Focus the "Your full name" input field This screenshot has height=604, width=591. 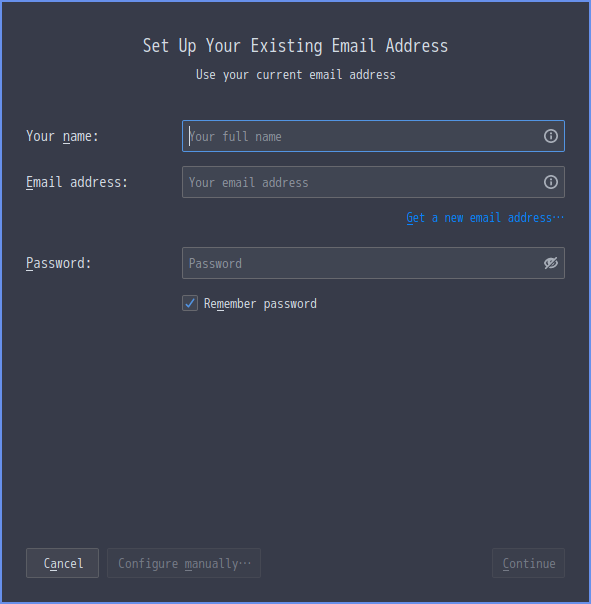point(373,136)
